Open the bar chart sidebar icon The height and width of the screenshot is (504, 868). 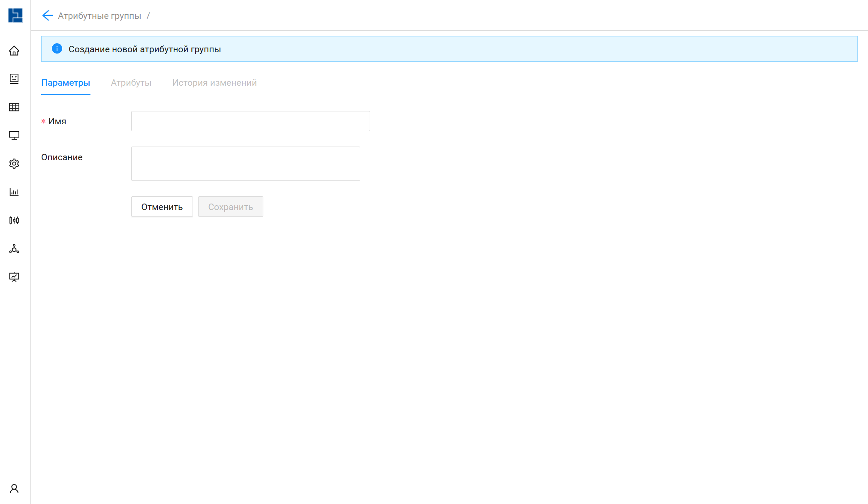[x=14, y=192]
